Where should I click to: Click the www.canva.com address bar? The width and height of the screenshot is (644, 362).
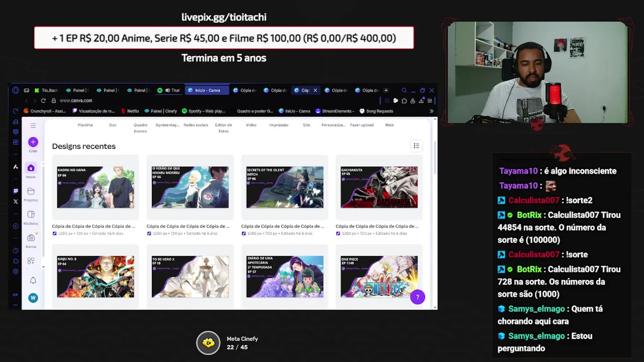point(75,101)
